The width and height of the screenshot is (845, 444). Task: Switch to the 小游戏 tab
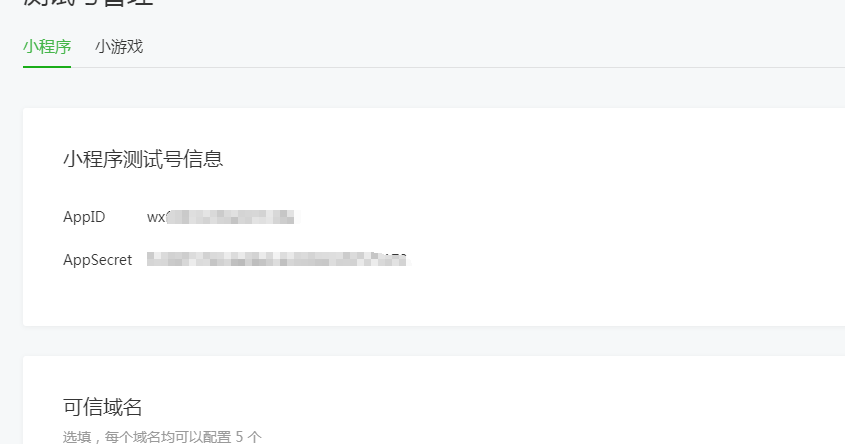click(119, 47)
